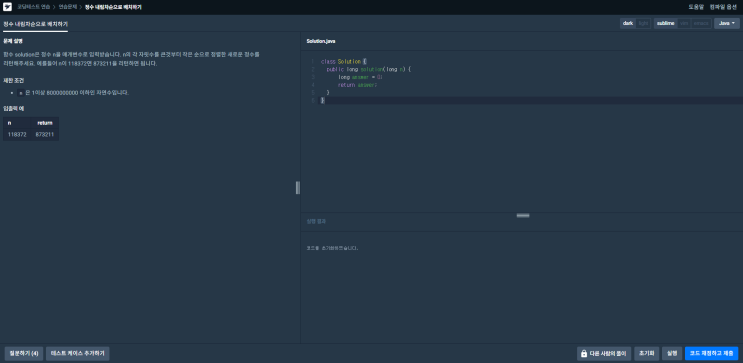The height and width of the screenshot is (363, 743).
Task: Click the 'return answer;' code line
Action: click(x=357, y=85)
